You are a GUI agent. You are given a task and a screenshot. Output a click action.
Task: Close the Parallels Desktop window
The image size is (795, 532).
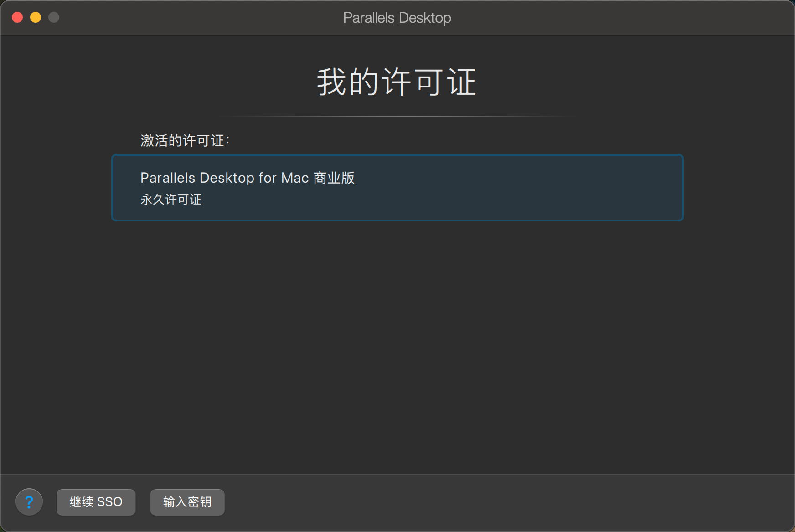17,17
